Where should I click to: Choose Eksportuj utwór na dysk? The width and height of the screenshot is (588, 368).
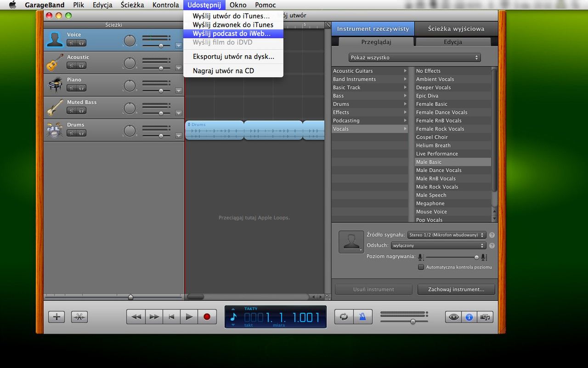[x=233, y=57]
